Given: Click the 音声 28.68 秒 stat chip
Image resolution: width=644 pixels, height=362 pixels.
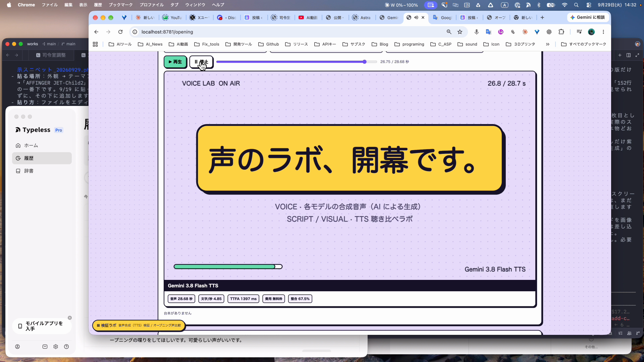Looking at the screenshot, I should pyautogui.click(x=181, y=299).
